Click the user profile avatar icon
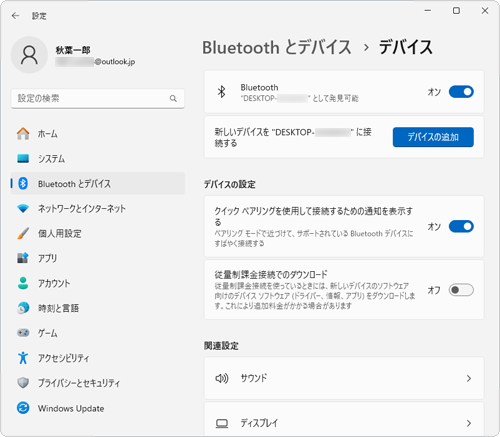The image size is (500, 437). (x=29, y=55)
